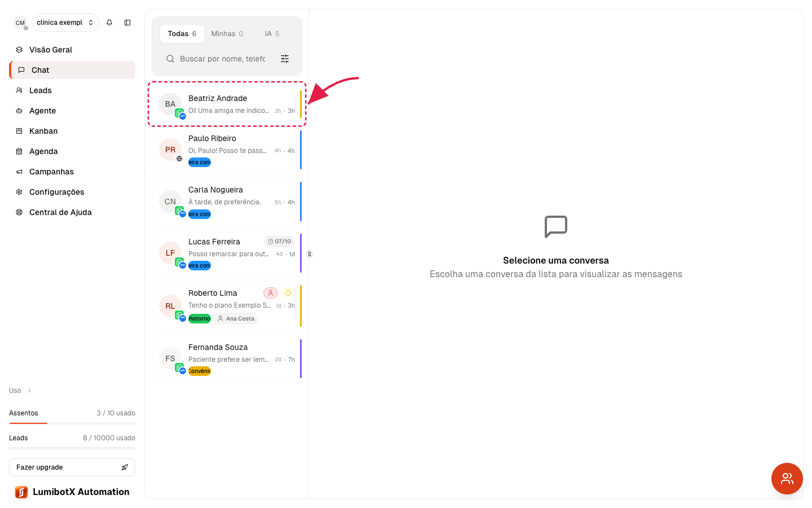
Task: Click the BA avatar of Beatriz Andrade
Action: [x=170, y=104]
